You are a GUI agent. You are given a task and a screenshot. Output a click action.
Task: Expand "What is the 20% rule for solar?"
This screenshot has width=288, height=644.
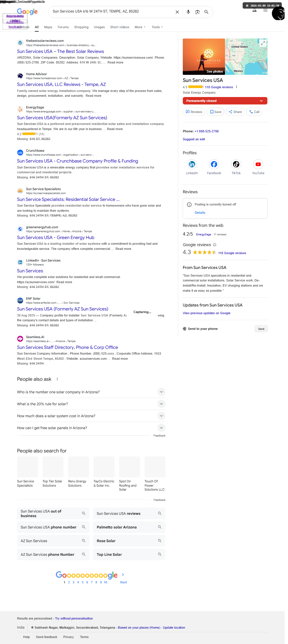coord(161,404)
